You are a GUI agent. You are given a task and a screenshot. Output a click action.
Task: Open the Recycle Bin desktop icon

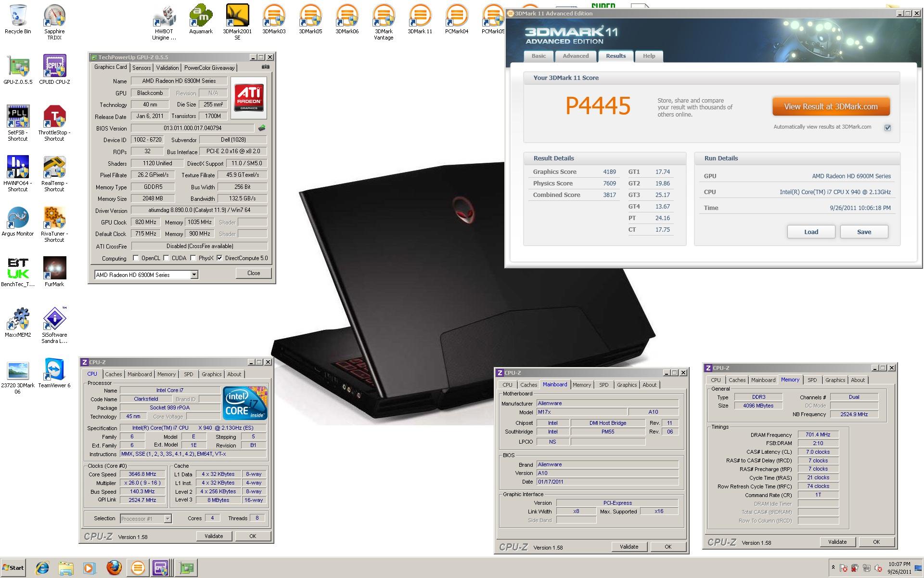18,19
